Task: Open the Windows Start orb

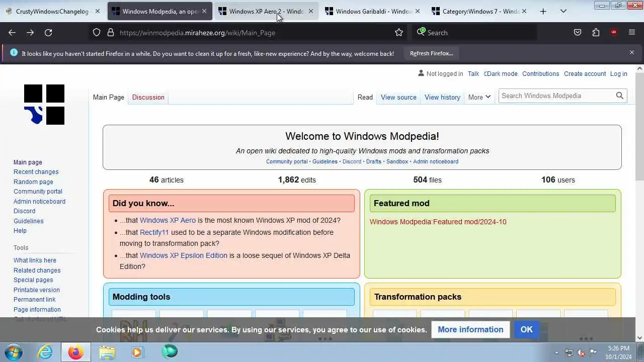Action: click(x=13, y=352)
